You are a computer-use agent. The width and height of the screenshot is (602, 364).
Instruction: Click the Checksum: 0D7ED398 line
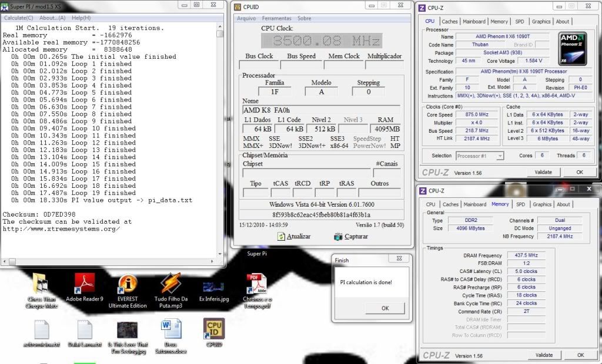click(39, 214)
